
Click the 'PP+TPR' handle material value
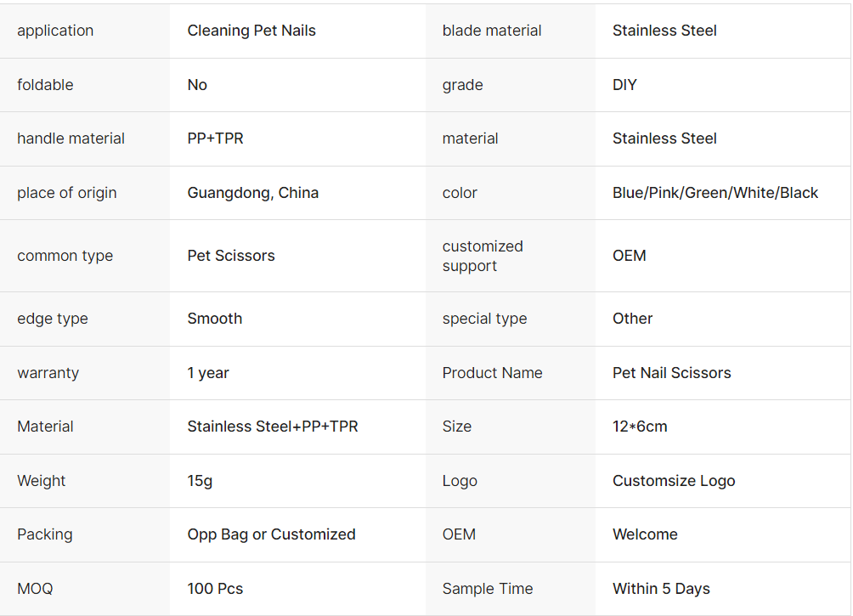pyautogui.click(x=216, y=138)
